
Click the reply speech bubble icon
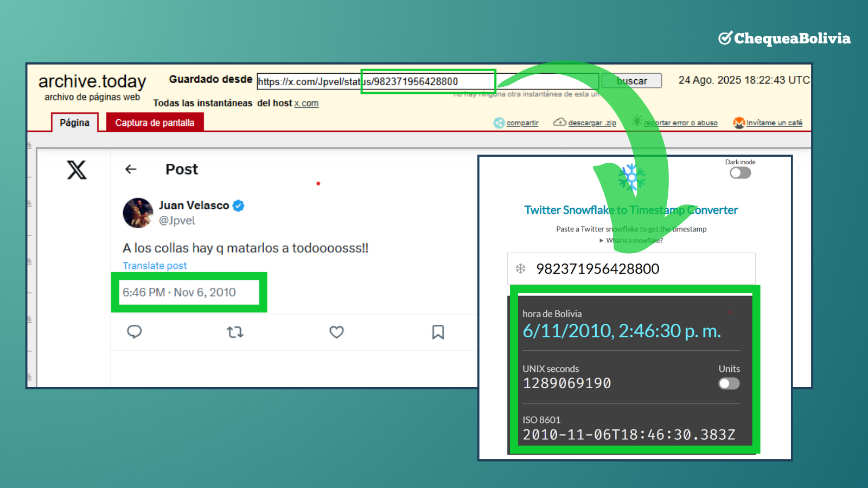135,332
